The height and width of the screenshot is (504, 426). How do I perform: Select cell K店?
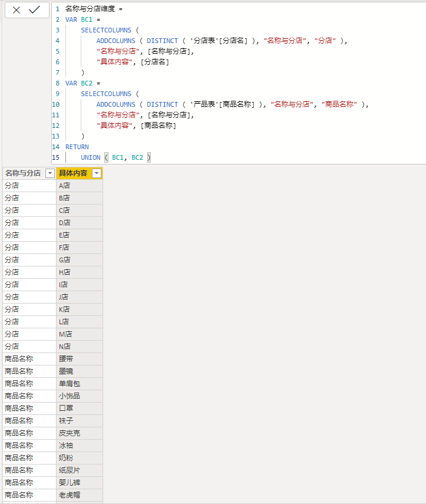80,309
